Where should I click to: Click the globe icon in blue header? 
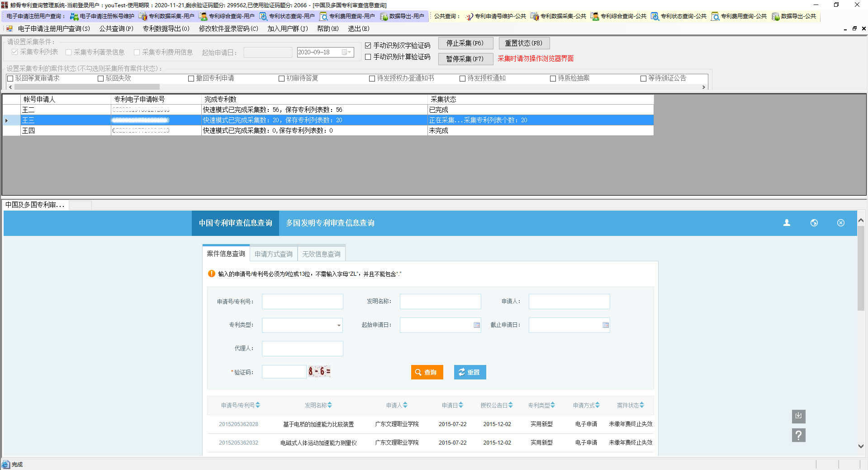[x=814, y=223]
